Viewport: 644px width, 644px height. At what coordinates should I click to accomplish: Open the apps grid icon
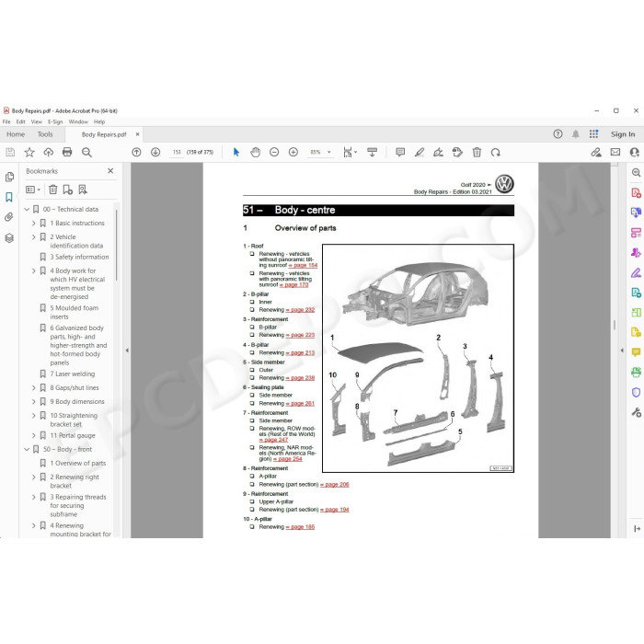[x=594, y=134]
